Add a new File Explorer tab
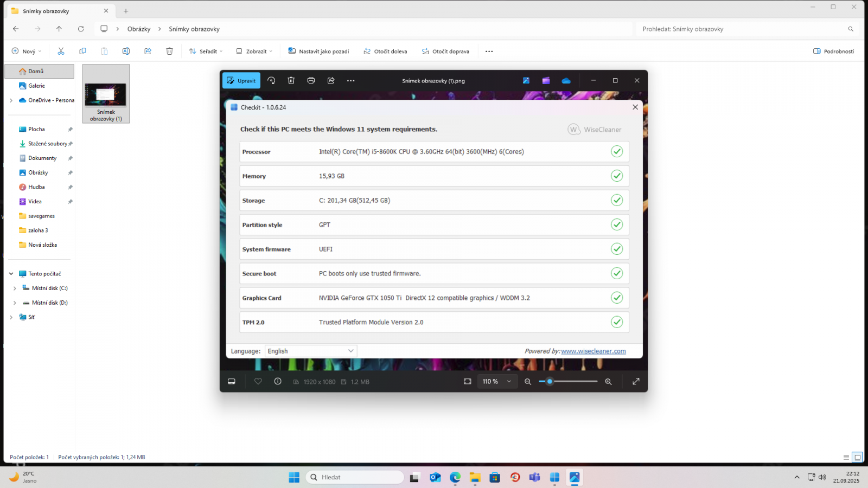 (x=126, y=11)
